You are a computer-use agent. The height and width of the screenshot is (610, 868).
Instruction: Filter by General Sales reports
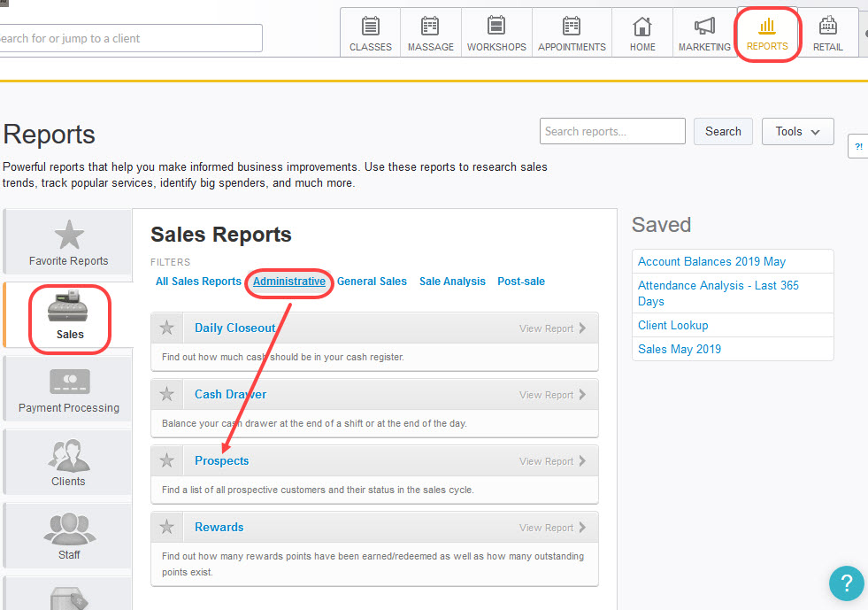point(372,282)
